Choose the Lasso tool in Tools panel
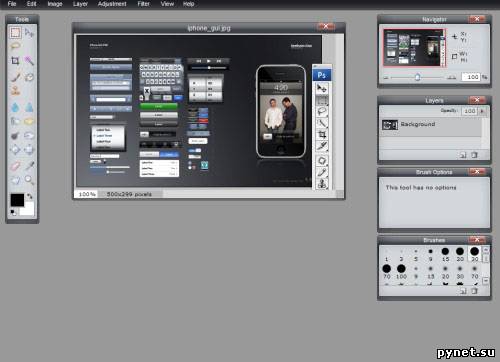 click(x=15, y=46)
